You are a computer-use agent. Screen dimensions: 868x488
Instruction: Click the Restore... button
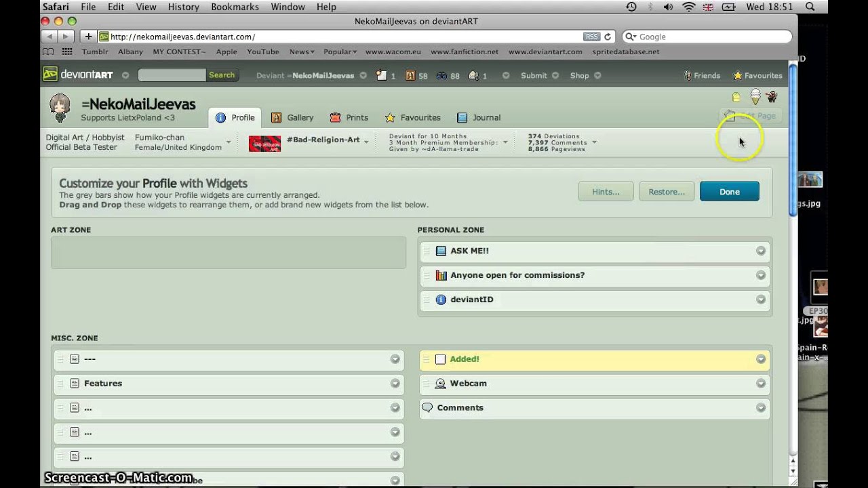coord(667,192)
